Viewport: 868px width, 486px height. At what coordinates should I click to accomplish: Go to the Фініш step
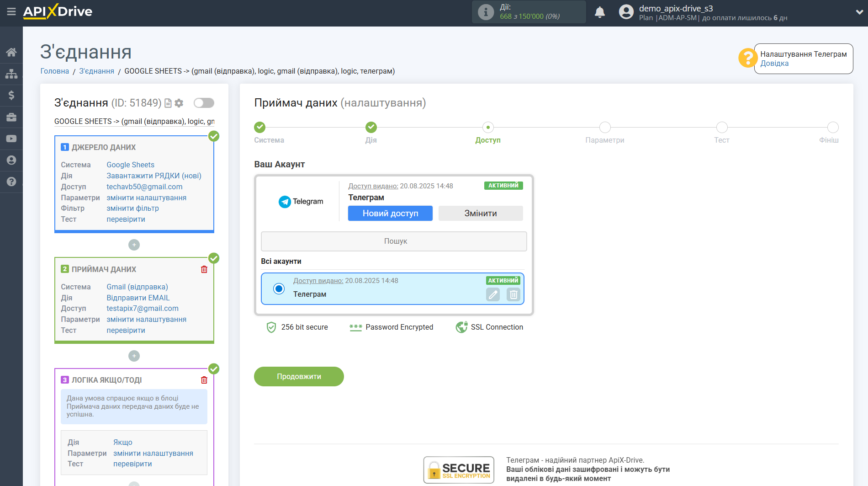click(833, 127)
